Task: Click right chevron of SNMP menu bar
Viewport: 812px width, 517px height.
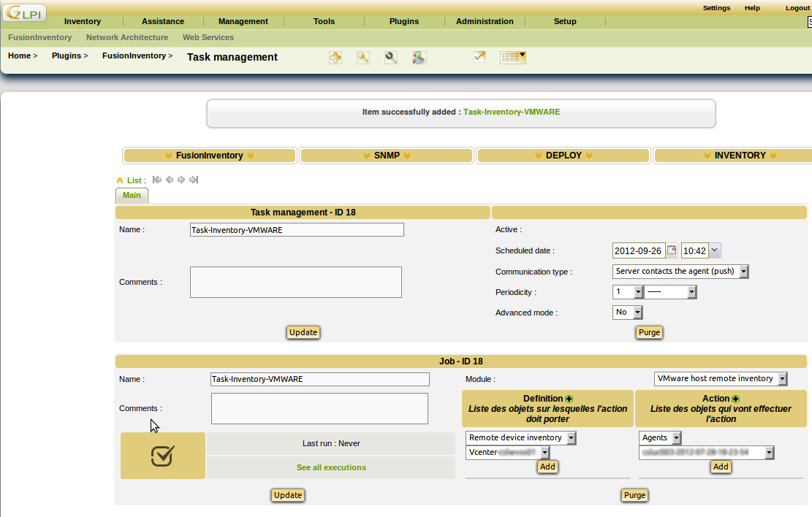Action: (407, 156)
